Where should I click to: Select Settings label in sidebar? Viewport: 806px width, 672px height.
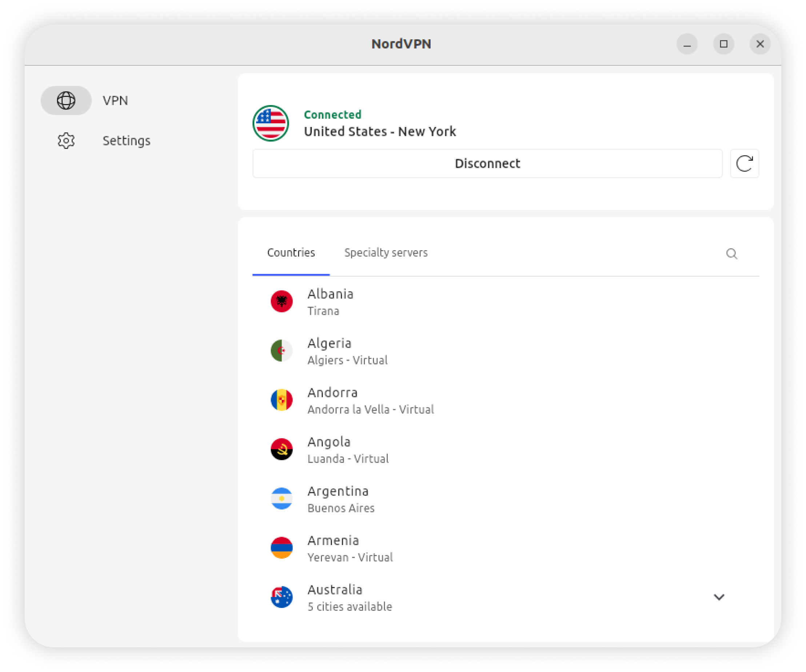(x=126, y=141)
